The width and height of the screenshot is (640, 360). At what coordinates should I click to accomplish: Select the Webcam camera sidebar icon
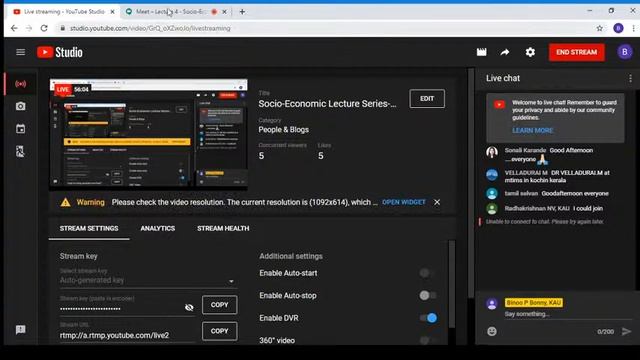coord(20,106)
